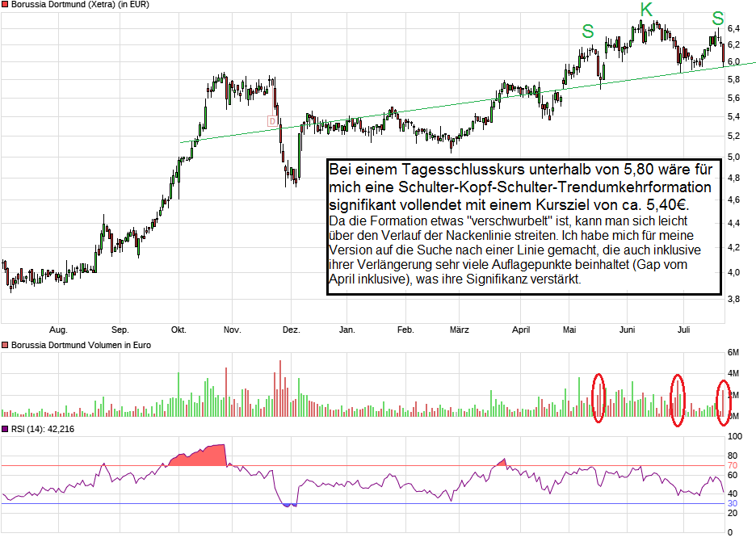Click the 5,8 price axis value
Viewport: 756px width, 546px height.
(x=734, y=80)
